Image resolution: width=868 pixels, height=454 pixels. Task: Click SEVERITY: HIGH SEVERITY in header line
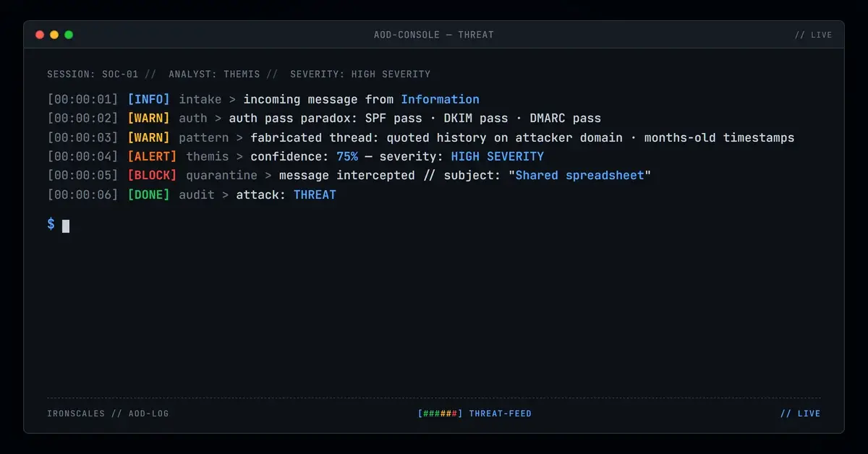[x=360, y=74]
